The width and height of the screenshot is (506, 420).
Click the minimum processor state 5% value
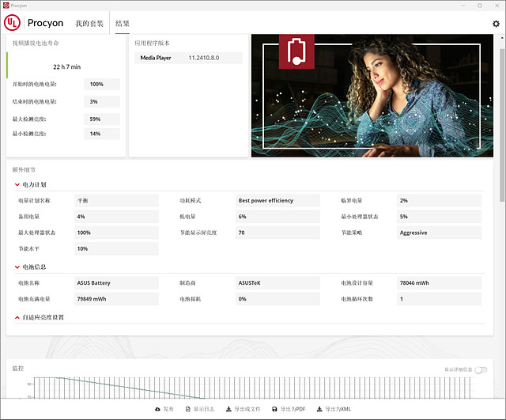(439, 217)
